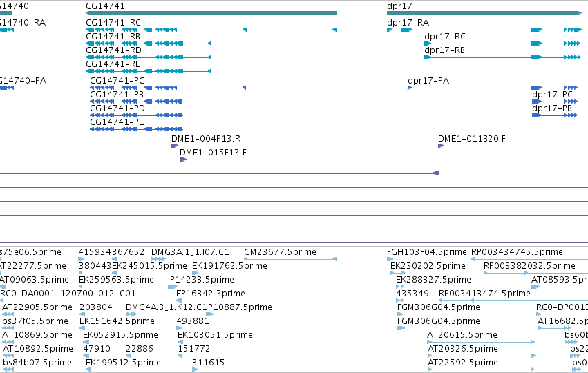This screenshot has height=373, width=588.
Task: Open the CG14741-PB protein label
Action: [x=117, y=95]
